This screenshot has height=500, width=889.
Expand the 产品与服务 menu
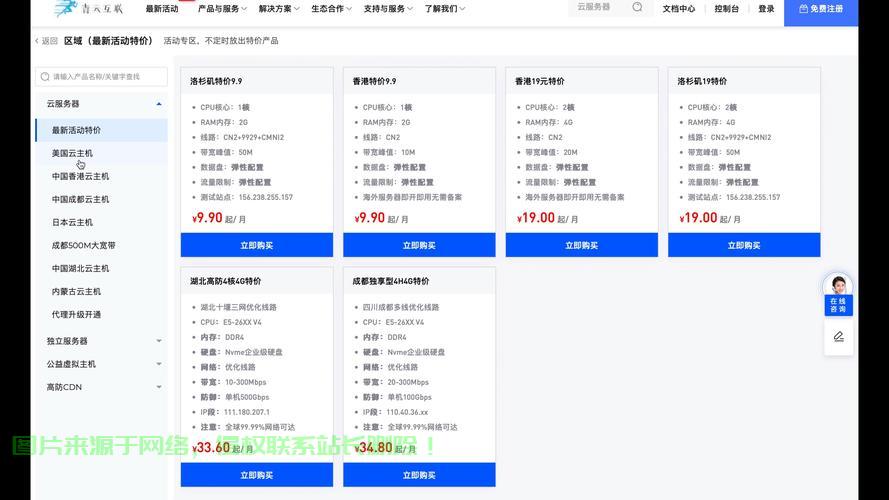click(x=222, y=9)
